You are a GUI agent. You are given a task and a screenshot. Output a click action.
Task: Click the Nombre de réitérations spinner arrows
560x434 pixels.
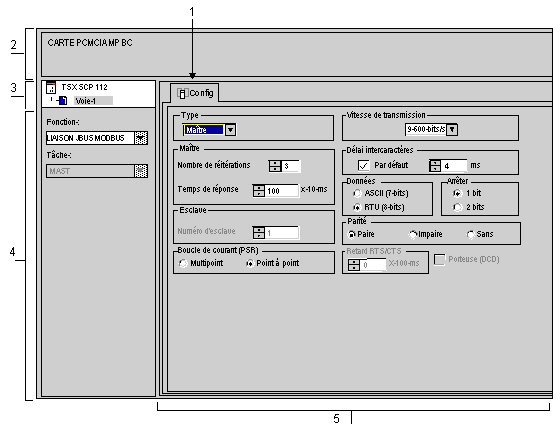[x=275, y=166]
